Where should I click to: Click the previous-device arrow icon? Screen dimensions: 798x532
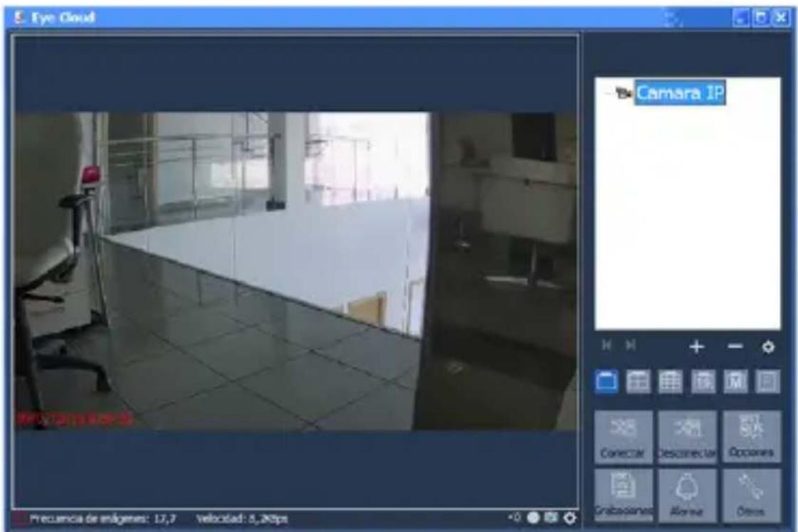607,344
